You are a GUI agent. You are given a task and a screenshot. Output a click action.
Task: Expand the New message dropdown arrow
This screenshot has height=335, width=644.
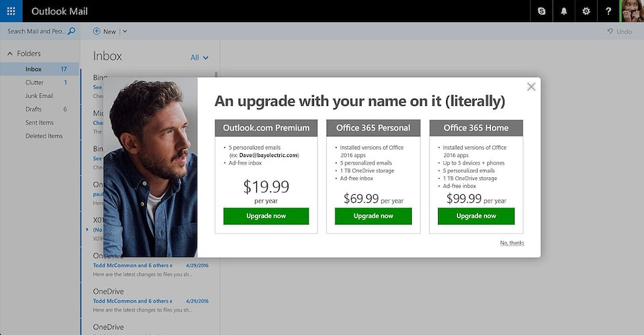[x=125, y=31]
